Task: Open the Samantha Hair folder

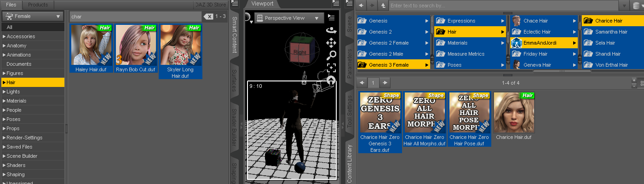Action: click(612, 32)
